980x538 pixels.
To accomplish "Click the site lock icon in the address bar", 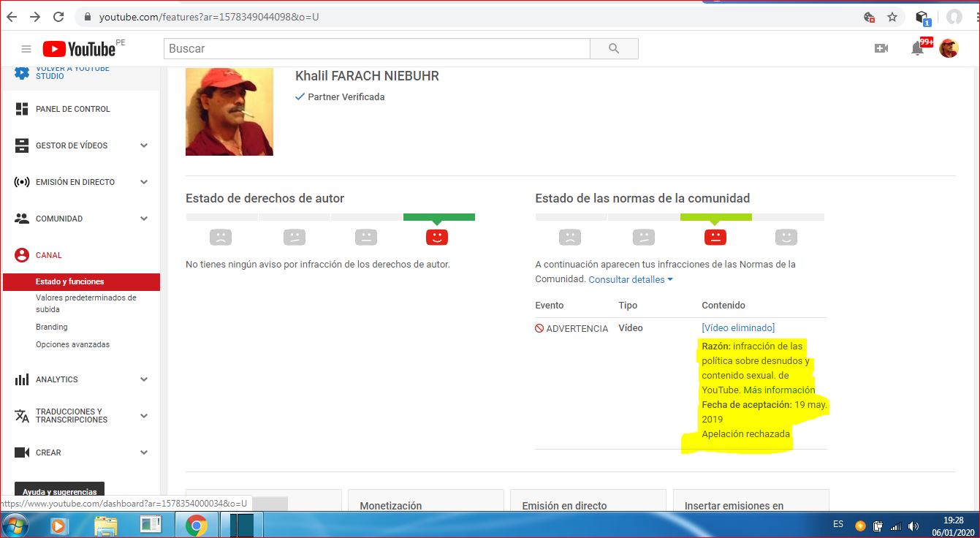I will point(87,17).
